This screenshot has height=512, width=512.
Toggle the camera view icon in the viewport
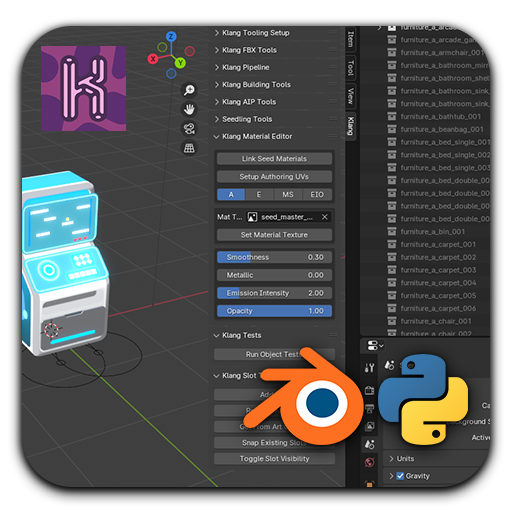pyautogui.click(x=189, y=129)
